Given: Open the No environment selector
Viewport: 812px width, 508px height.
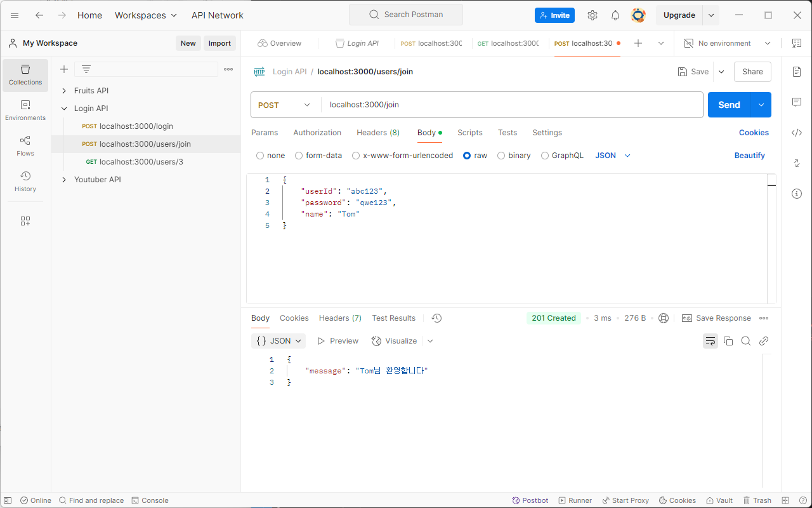Looking at the screenshot, I should [x=727, y=43].
